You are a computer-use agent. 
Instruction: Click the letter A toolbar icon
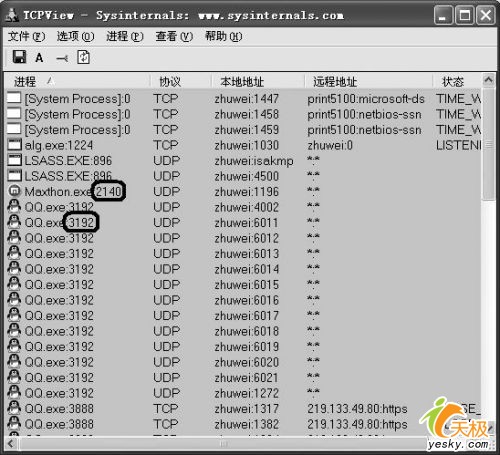pyautogui.click(x=39, y=58)
